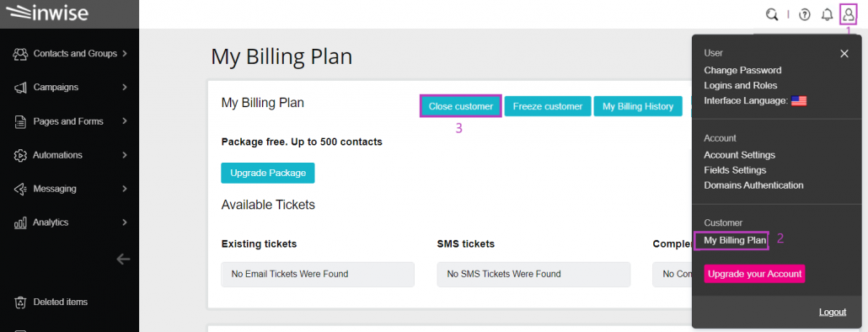Image resolution: width=868 pixels, height=332 pixels.
Task: Click the Campaigns megaphone icon
Action: pyautogui.click(x=20, y=88)
